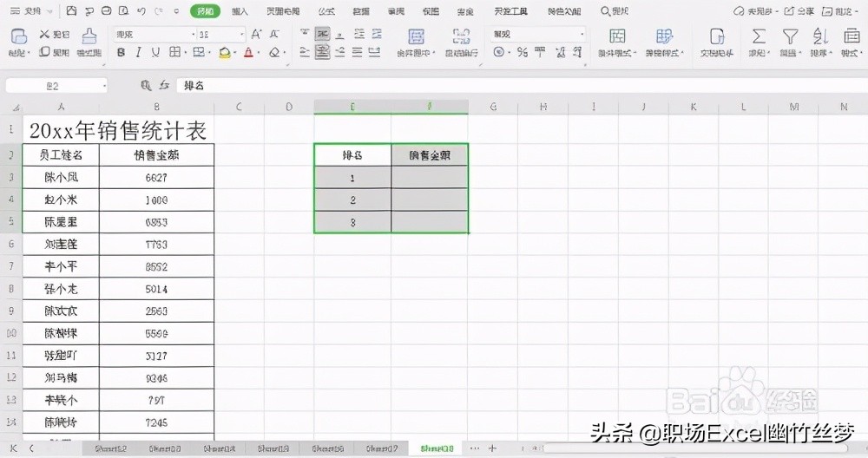Click the Copy icon in clipboard group
868x458 pixels.
[x=45, y=52]
